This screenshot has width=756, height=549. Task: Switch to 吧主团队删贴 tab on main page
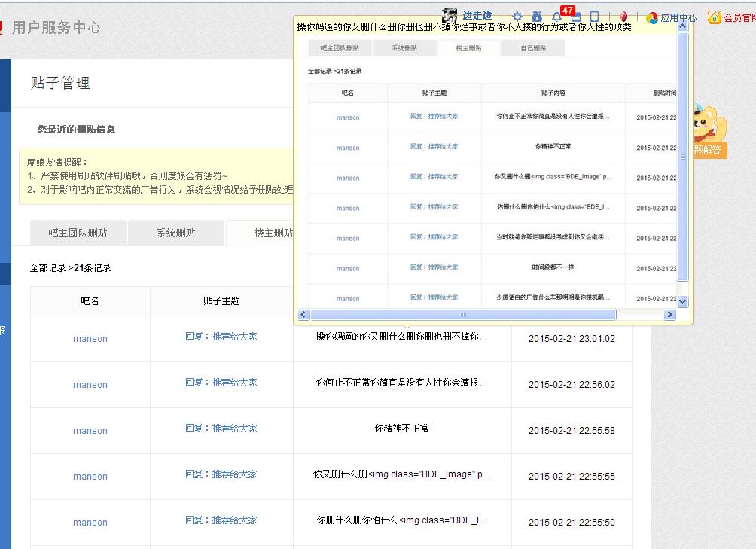click(x=78, y=233)
